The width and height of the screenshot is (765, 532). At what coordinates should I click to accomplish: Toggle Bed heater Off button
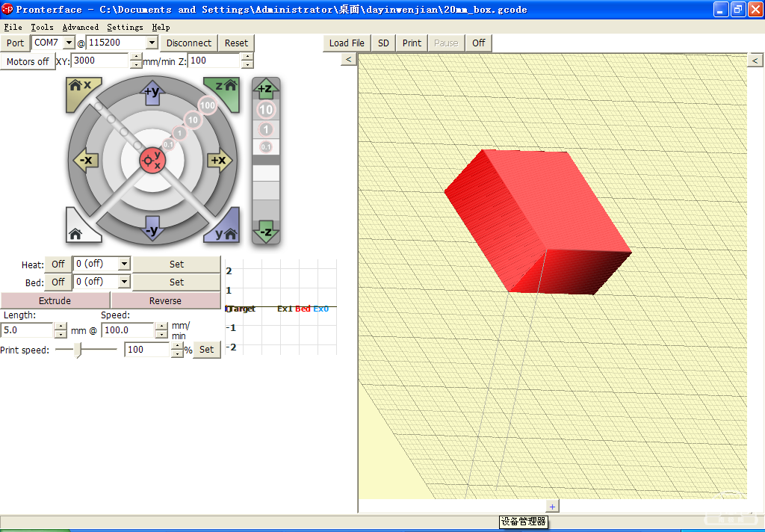tap(58, 282)
